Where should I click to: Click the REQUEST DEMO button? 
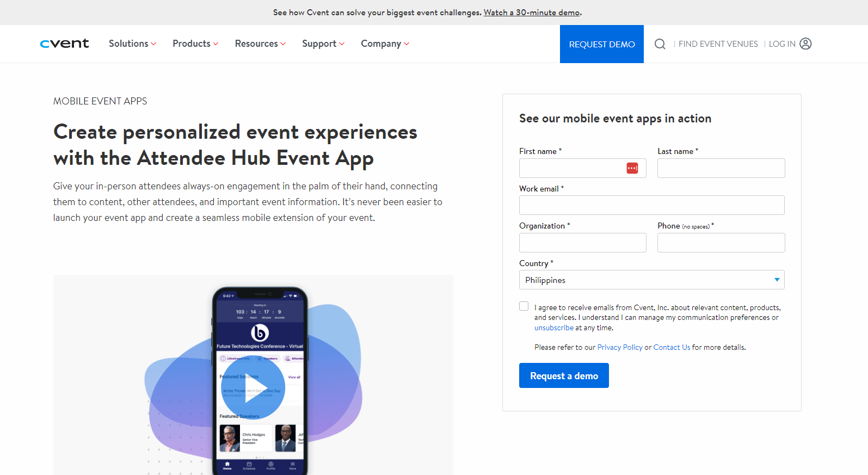point(601,44)
